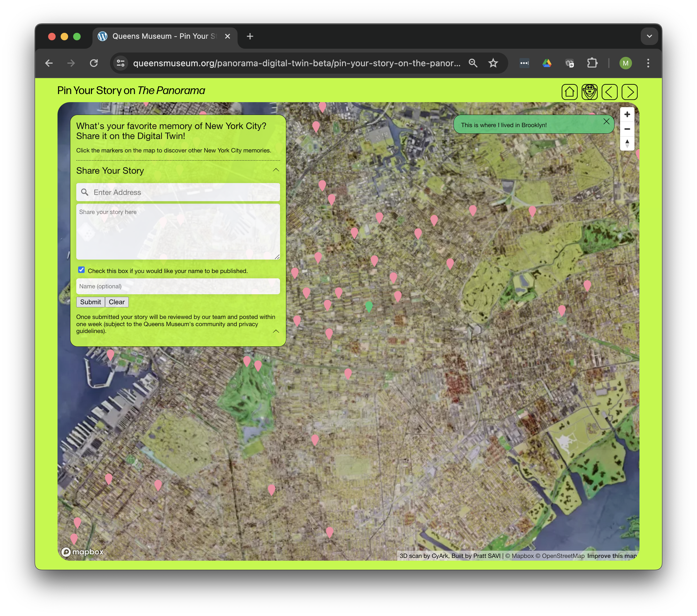The height and width of the screenshot is (616, 697).
Task: Click the 'Pin Your Story on The Panorama' title
Action: (131, 90)
